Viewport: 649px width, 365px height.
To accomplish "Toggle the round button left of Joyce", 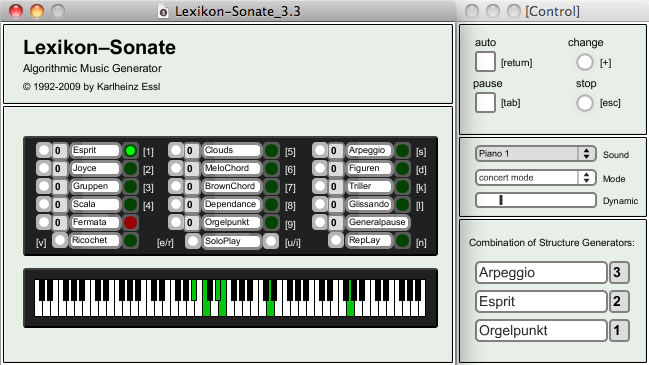I will pos(43,168).
